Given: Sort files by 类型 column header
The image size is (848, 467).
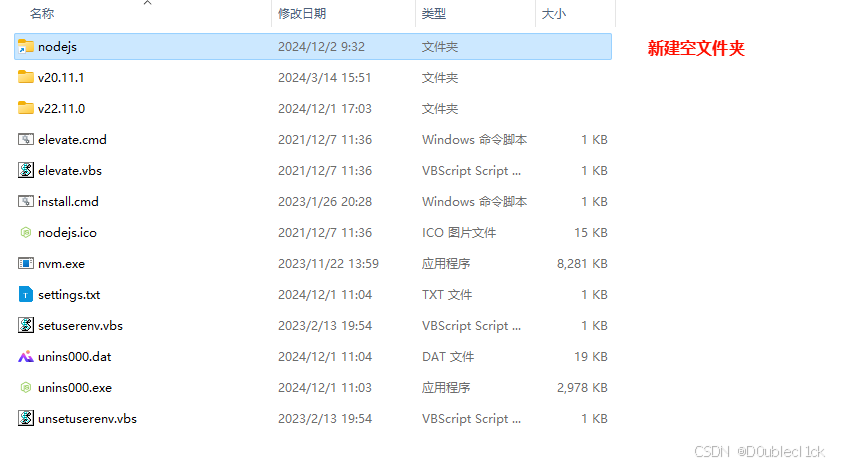Looking at the screenshot, I should (434, 14).
